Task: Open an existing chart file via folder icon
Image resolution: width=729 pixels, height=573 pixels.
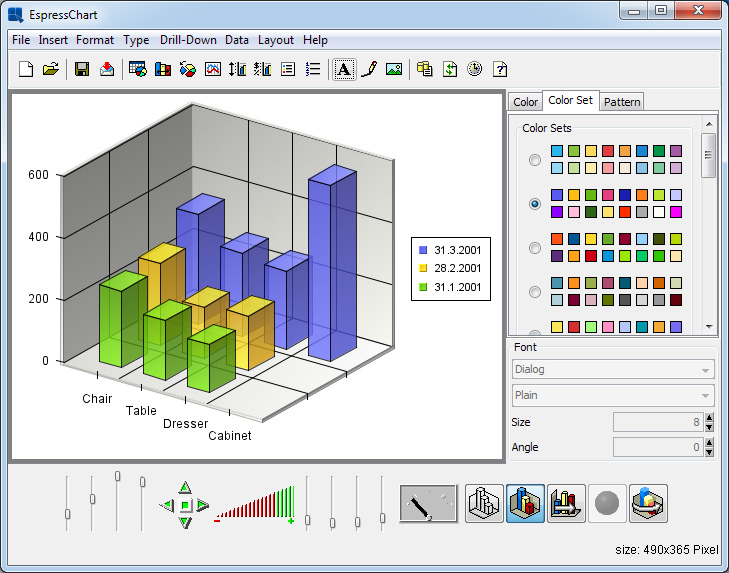Action: (51, 69)
